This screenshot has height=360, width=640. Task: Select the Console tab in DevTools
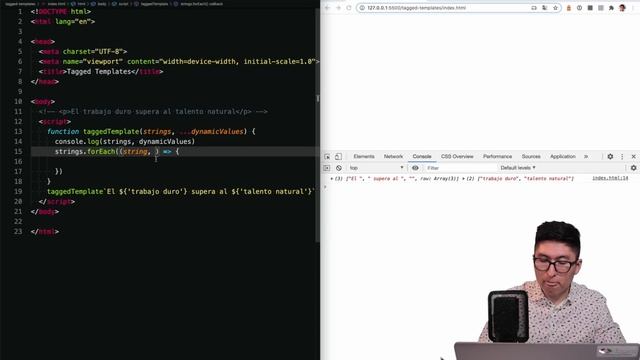coord(422,156)
